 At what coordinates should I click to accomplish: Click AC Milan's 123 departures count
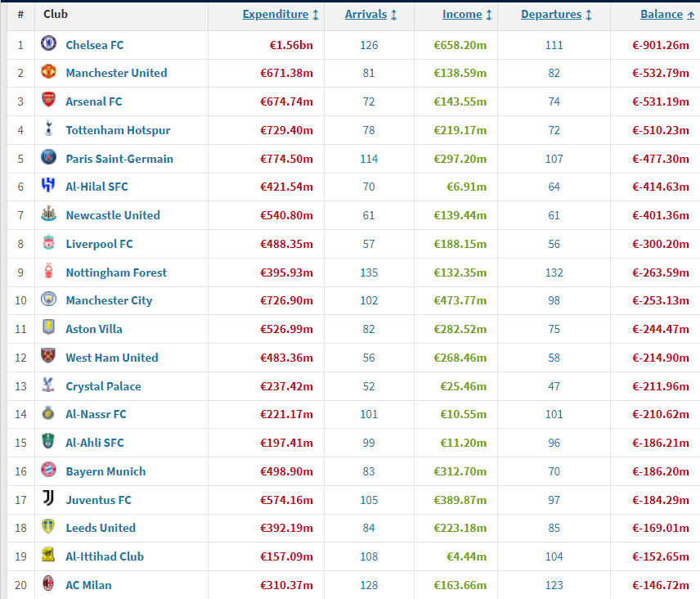pyautogui.click(x=554, y=585)
